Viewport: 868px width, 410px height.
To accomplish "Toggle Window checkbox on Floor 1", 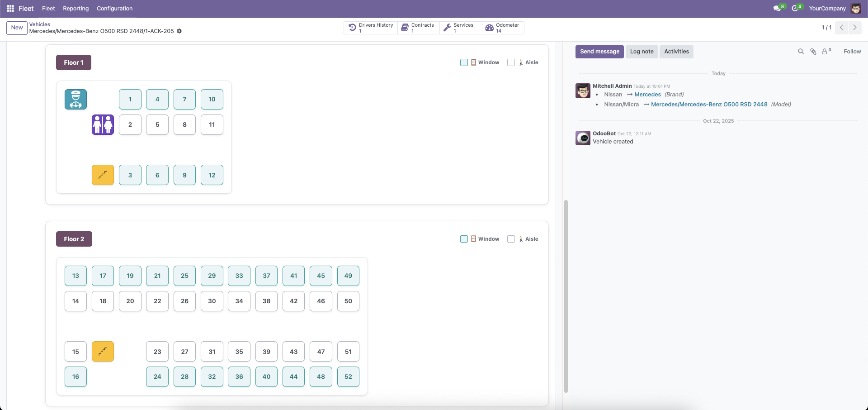I will [x=464, y=62].
